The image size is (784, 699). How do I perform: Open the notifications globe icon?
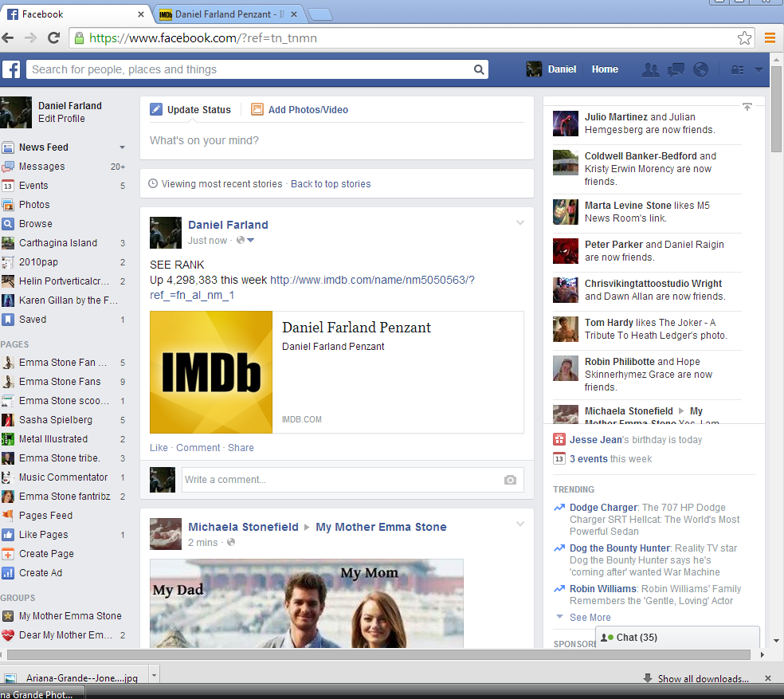point(700,69)
